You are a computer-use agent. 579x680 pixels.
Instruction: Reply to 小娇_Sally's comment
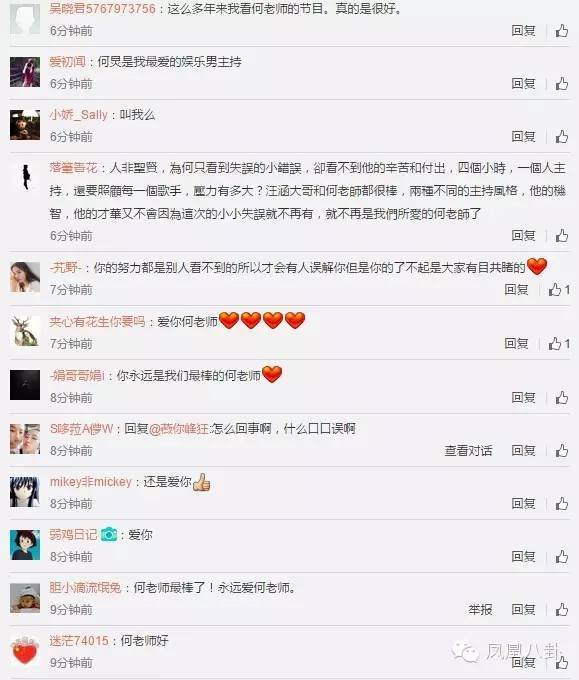click(x=523, y=136)
